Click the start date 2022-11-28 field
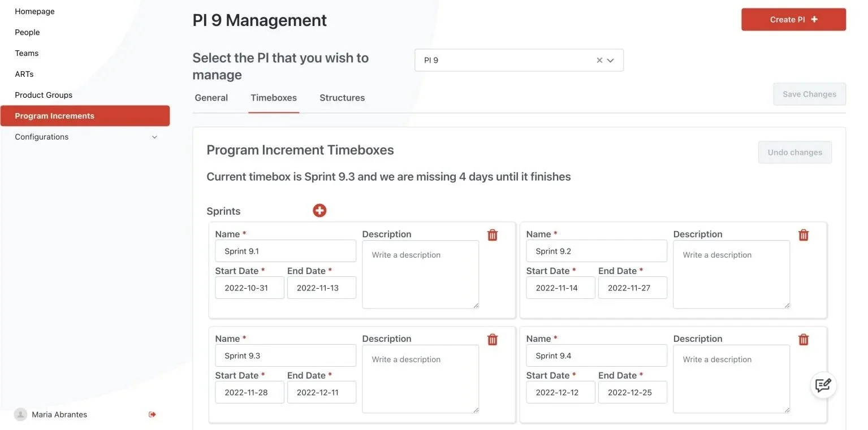The image size is (868, 430). pos(249,392)
